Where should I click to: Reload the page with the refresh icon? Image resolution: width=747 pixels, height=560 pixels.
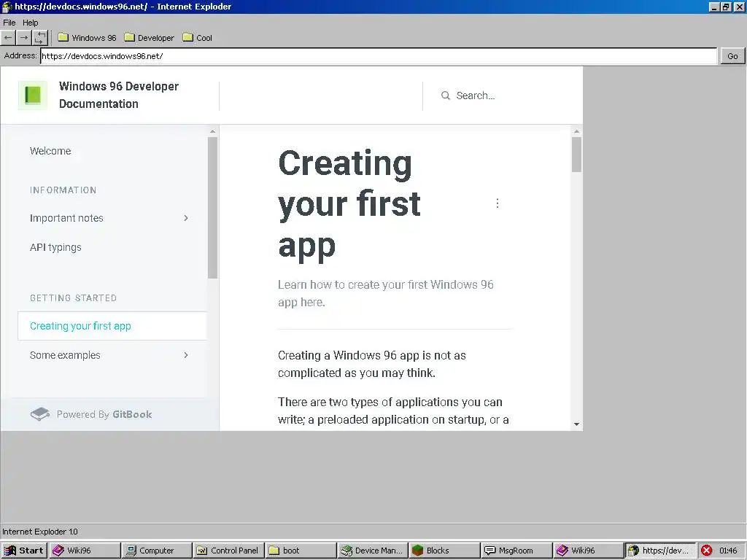coord(40,38)
